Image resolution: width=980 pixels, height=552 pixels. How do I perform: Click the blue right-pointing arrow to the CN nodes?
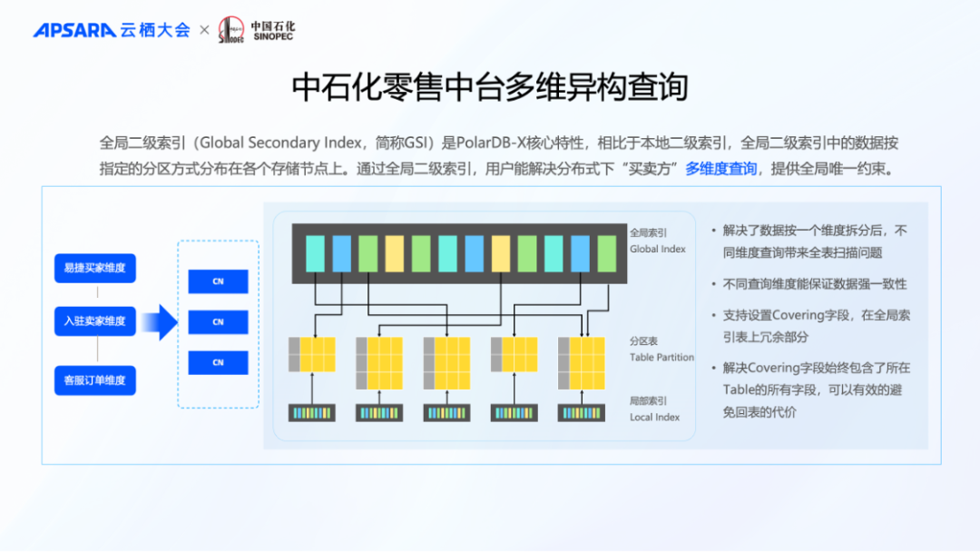point(160,322)
